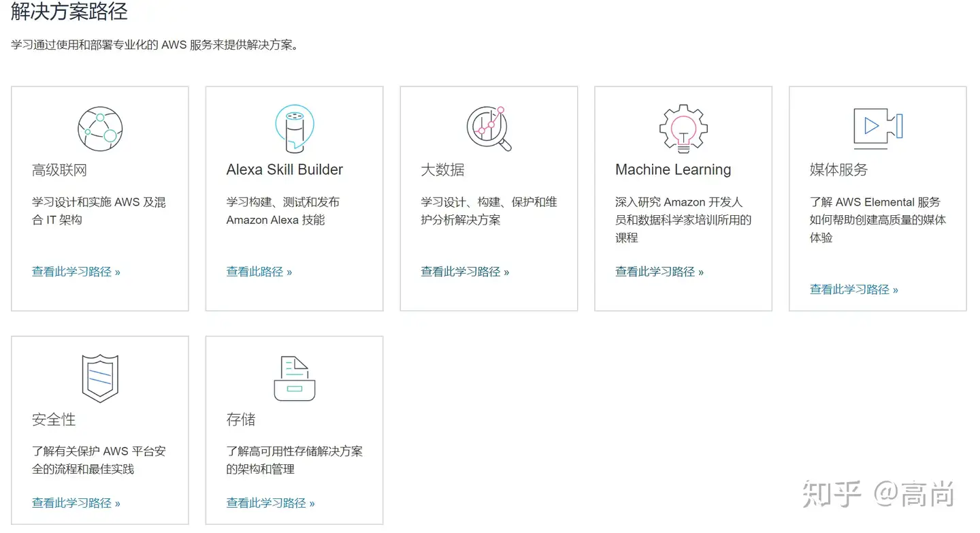
Task: Open 查看此学习路径 link under 安全性
Action: click(76, 503)
